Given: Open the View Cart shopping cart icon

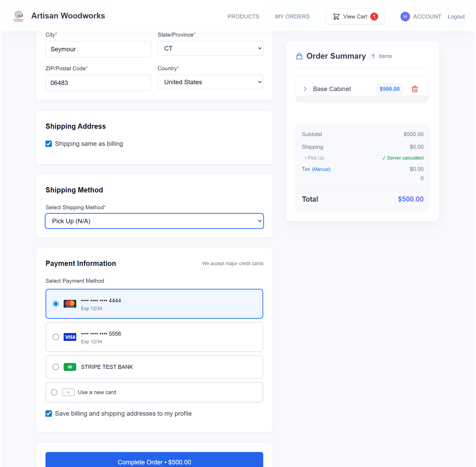Looking at the screenshot, I should point(336,16).
